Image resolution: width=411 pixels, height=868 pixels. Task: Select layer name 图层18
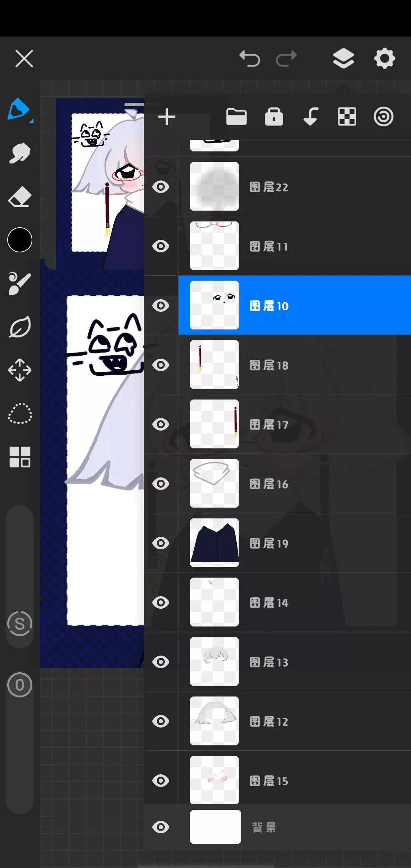click(269, 365)
